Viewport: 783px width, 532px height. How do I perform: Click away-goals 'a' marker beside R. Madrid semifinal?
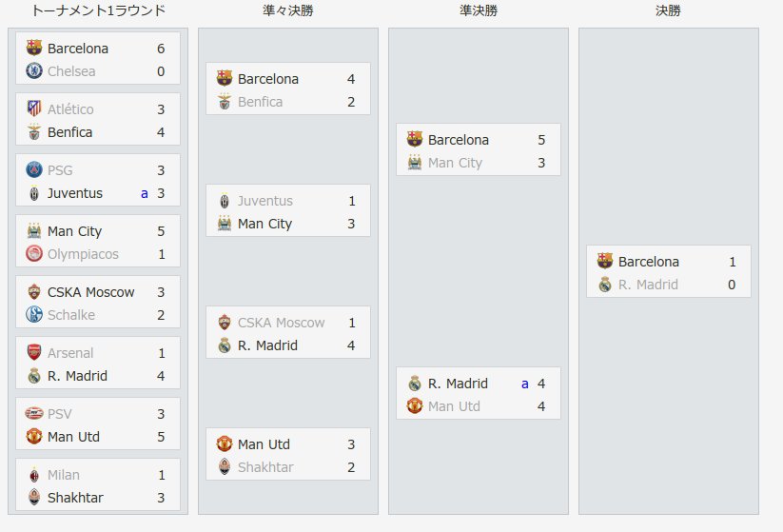525,384
